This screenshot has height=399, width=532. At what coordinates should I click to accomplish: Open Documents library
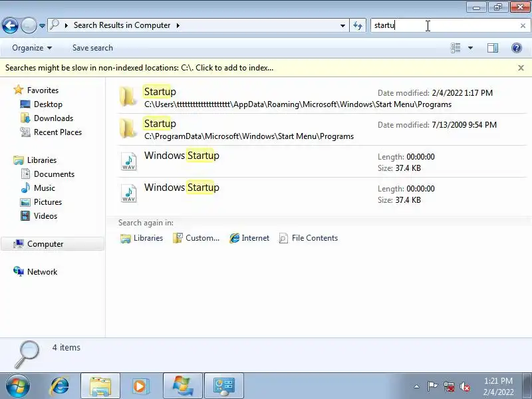(54, 174)
